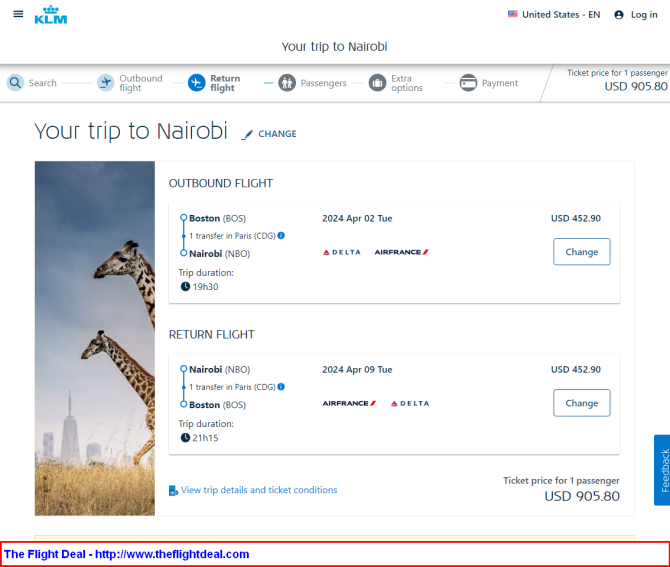Go to the Payment step label
670x567 pixels.
click(500, 83)
